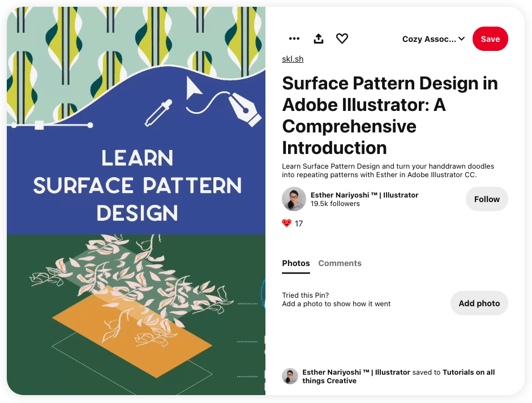The image size is (532, 403).
Task: Click the pin title Surface Pattern Design
Action: tap(390, 115)
